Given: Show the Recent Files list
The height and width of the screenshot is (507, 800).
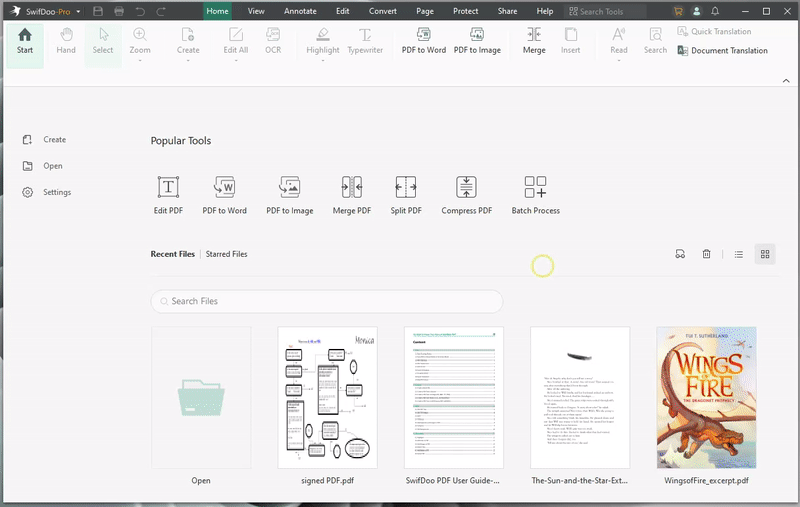Looking at the screenshot, I should (x=172, y=254).
